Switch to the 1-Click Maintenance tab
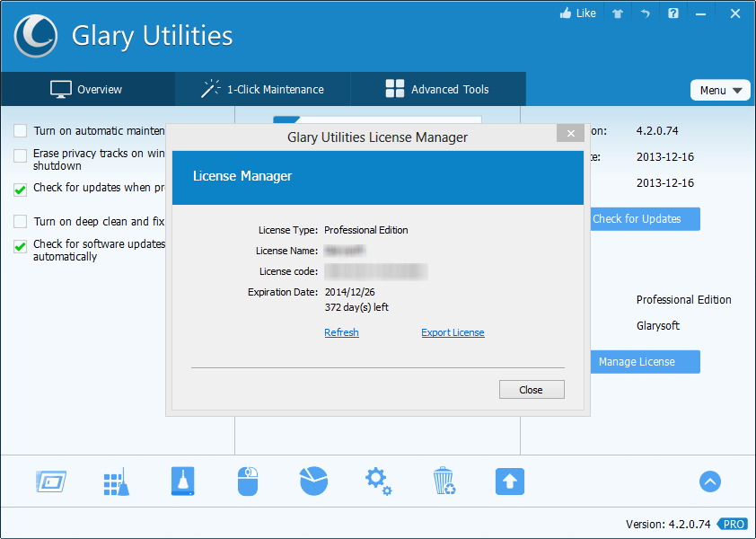 tap(261, 89)
